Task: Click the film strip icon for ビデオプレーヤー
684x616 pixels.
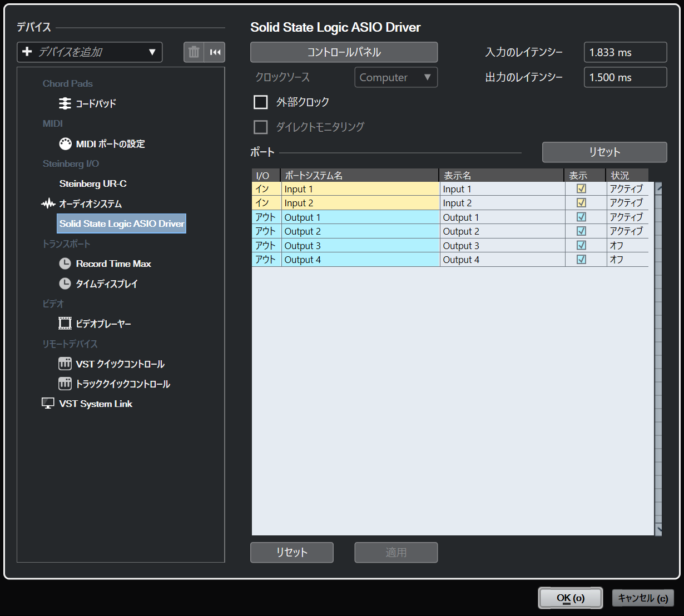Action: (65, 324)
